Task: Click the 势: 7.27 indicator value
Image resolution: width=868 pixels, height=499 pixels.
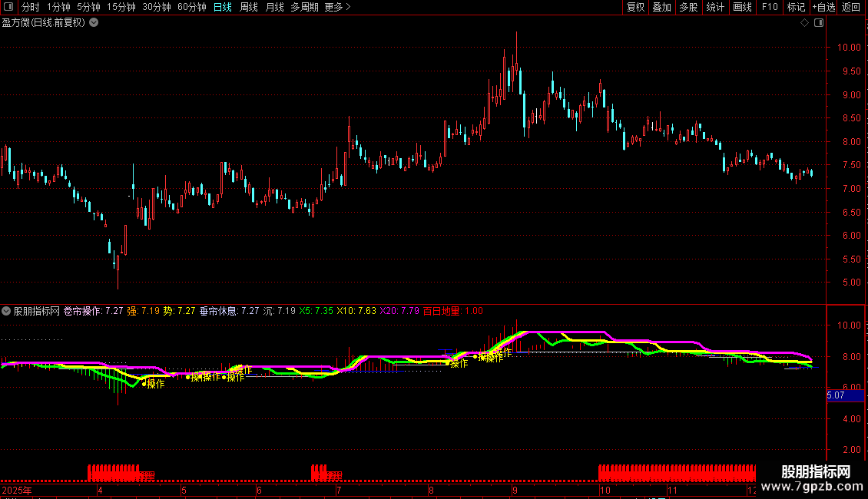Action: [179, 311]
